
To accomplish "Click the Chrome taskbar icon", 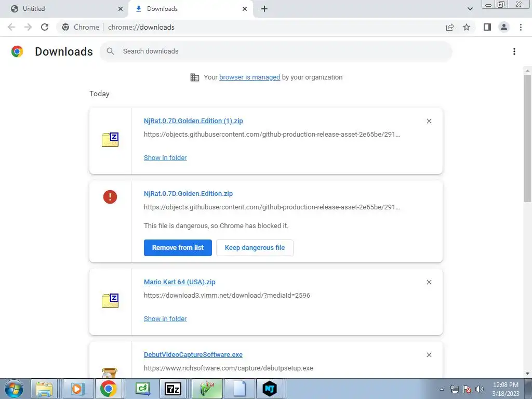I will click(x=109, y=389).
